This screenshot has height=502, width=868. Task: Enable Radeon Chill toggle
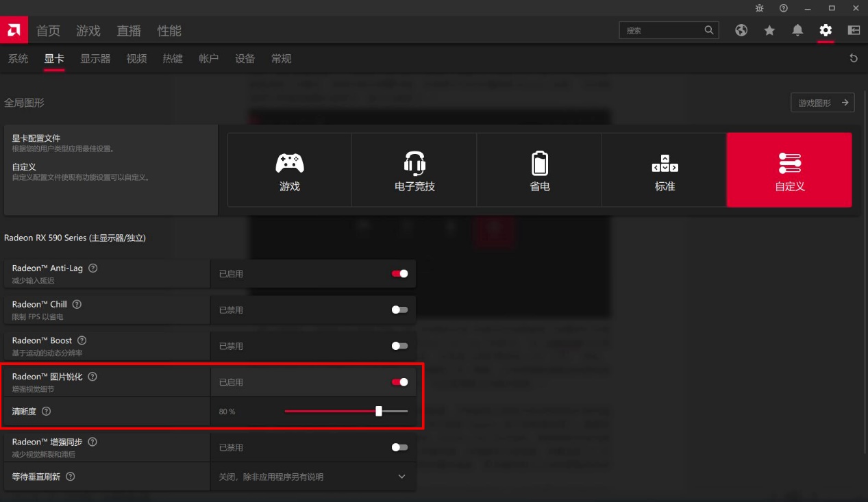coord(399,310)
